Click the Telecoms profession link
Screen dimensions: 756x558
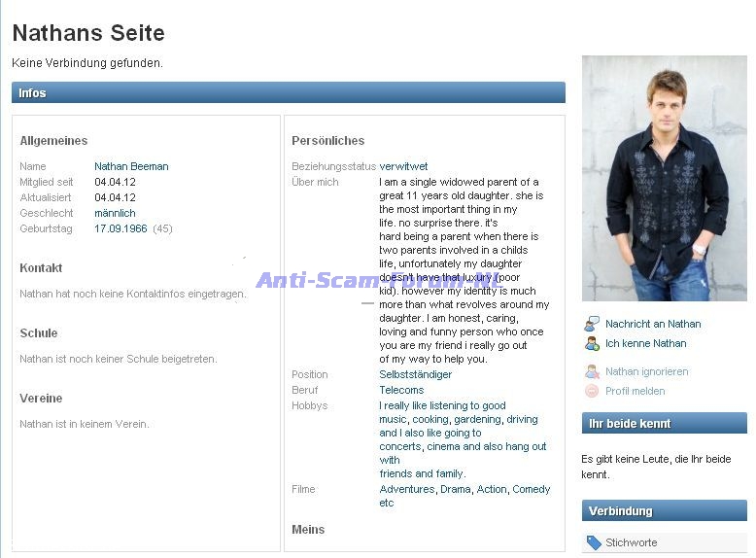[401, 390]
